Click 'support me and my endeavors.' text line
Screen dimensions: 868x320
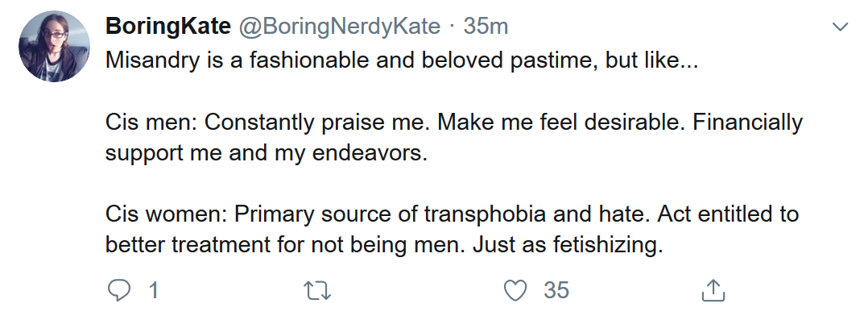click(267, 153)
